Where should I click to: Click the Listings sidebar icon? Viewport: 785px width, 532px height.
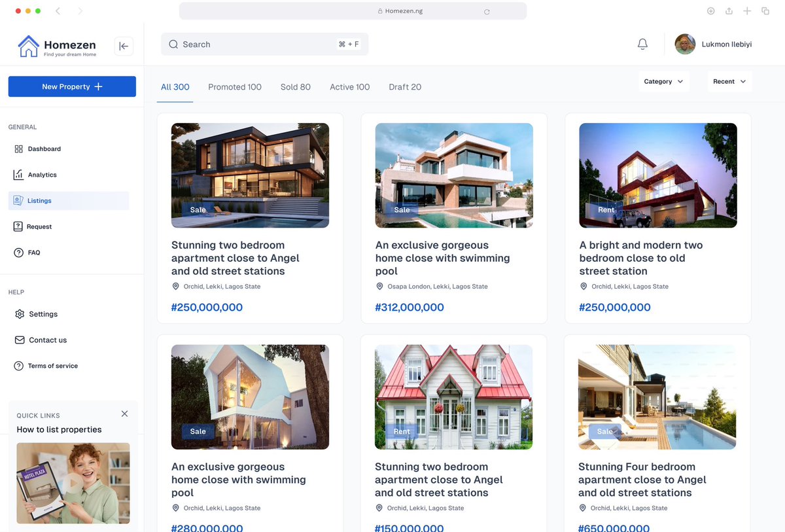[18, 200]
